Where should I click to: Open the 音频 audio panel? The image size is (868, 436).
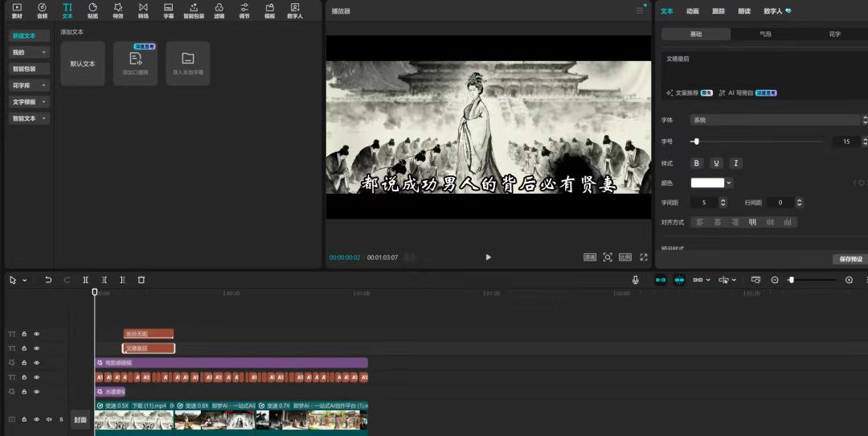coord(42,10)
